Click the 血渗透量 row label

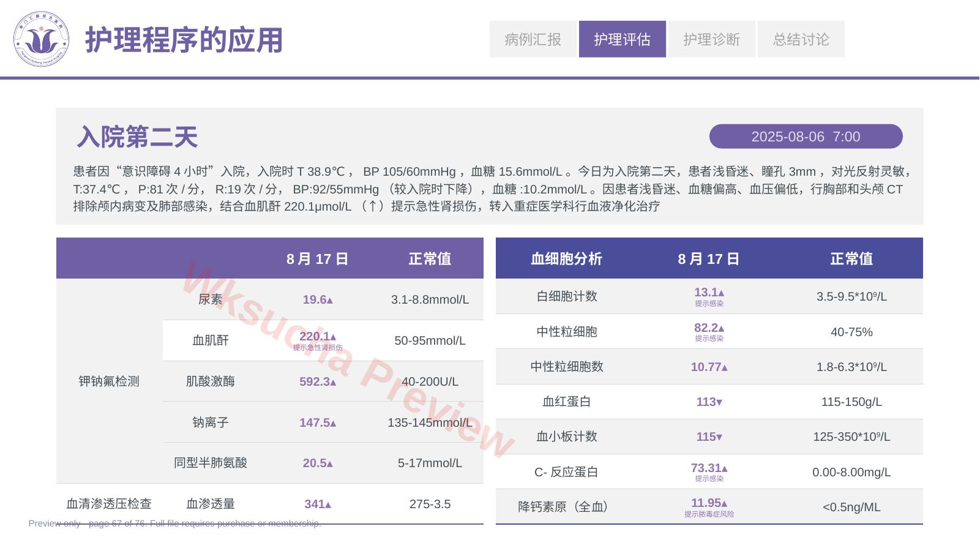(211, 504)
